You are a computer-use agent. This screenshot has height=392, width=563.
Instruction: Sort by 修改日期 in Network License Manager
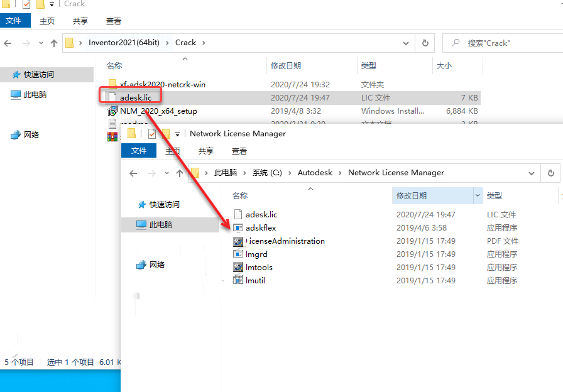(x=412, y=195)
